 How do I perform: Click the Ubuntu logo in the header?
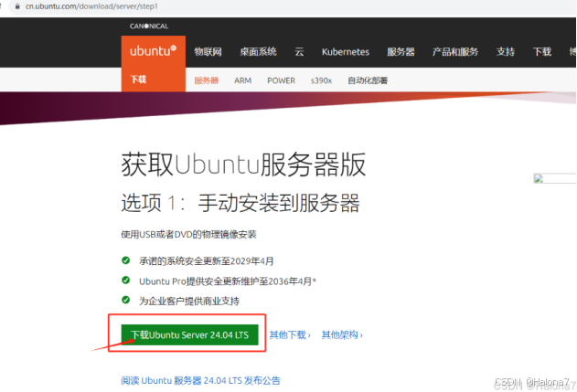pos(153,51)
